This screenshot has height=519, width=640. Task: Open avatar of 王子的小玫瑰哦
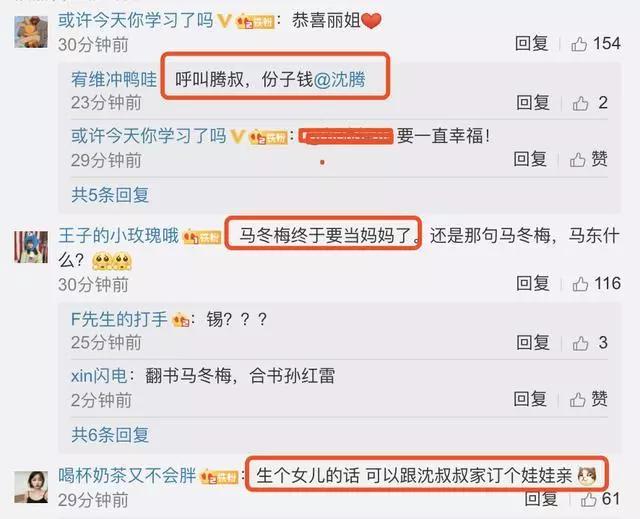click(31, 247)
